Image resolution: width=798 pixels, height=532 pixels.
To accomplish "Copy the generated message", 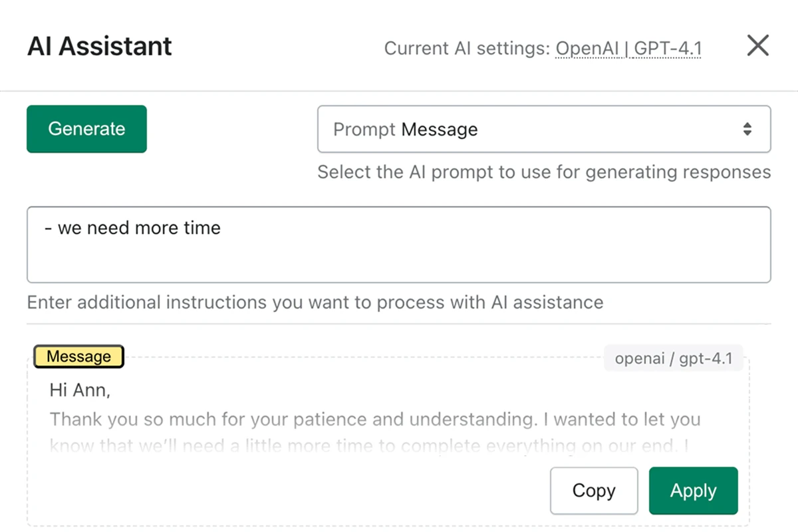I will [594, 491].
